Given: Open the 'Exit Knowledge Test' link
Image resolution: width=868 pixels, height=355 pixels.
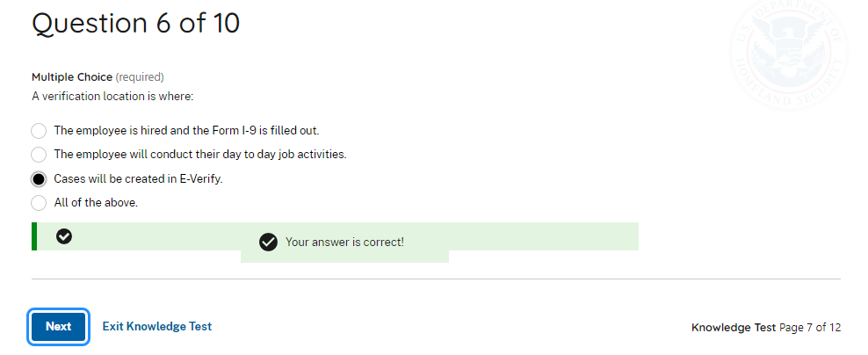Looking at the screenshot, I should (157, 326).
